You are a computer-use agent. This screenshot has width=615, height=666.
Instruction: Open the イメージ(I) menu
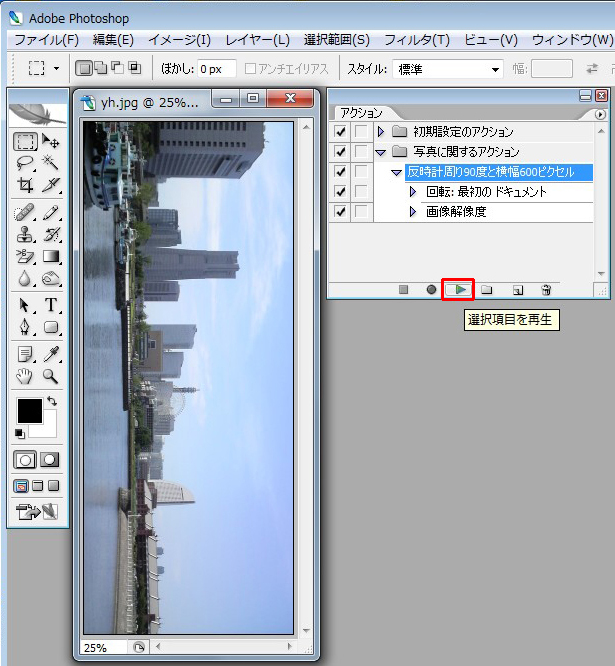[179, 40]
